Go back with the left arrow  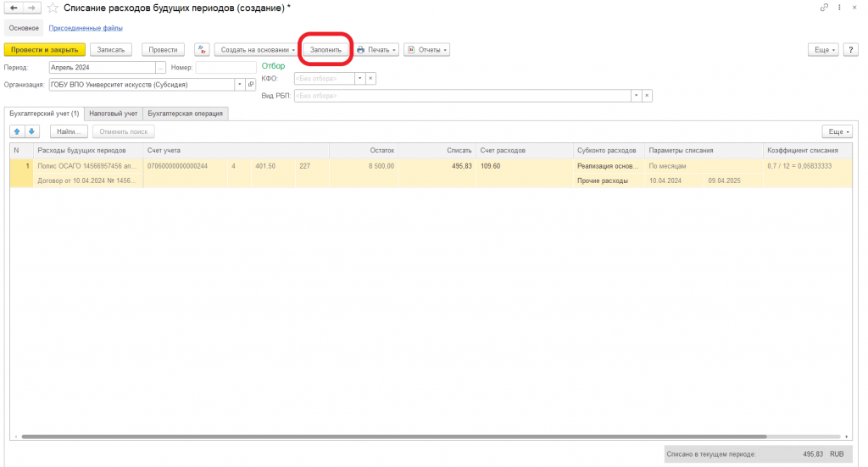tap(14, 8)
